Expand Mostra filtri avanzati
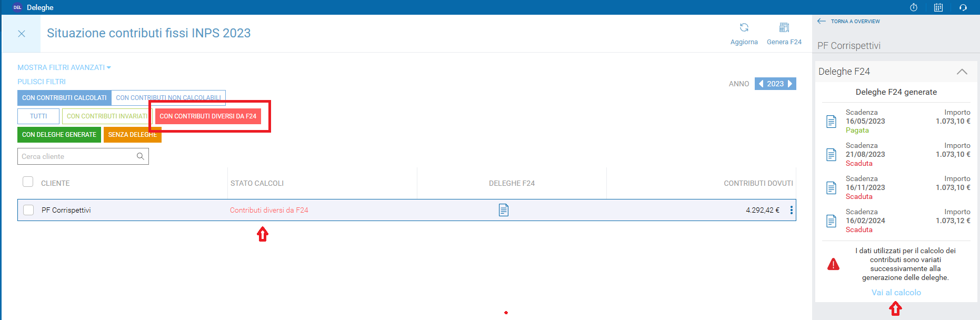 64,67
